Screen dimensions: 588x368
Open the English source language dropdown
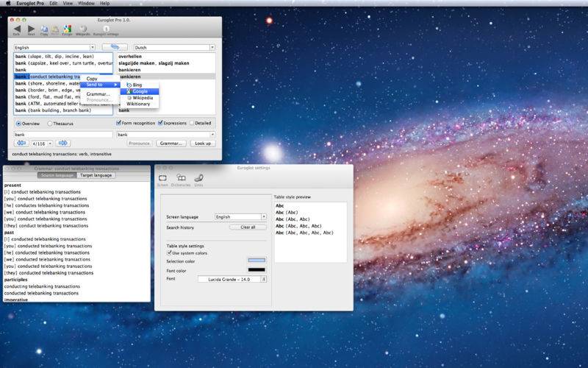(54, 47)
